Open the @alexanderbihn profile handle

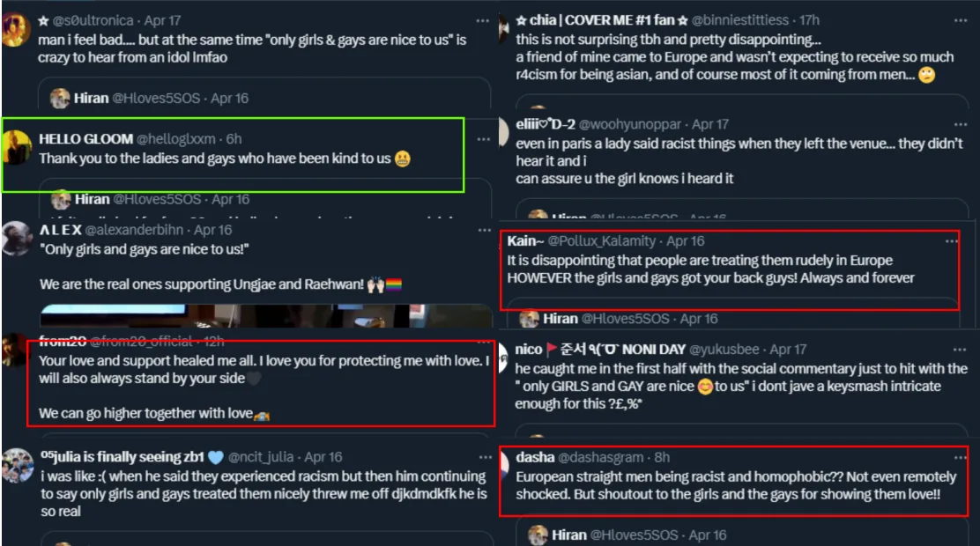coord(134,230)
